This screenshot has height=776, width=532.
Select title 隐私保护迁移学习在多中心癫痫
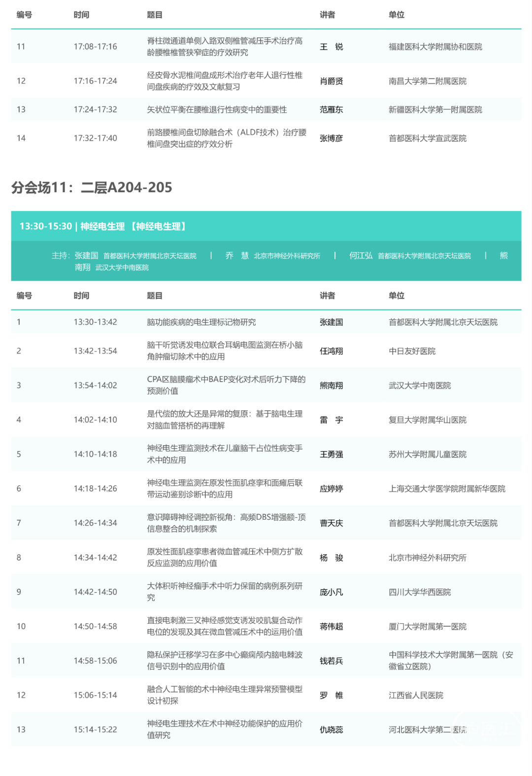tap(225, 660)
